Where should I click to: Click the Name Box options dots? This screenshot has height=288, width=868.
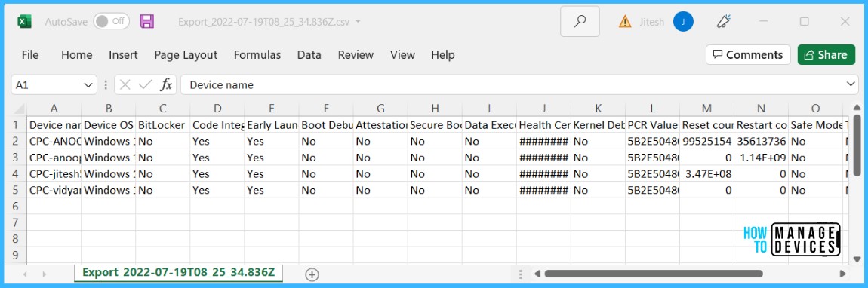click(105, 85)
